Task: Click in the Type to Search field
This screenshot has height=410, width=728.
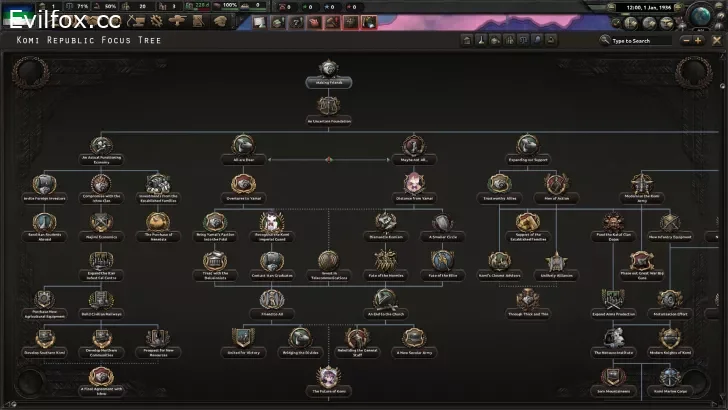Action: [640, 41]
